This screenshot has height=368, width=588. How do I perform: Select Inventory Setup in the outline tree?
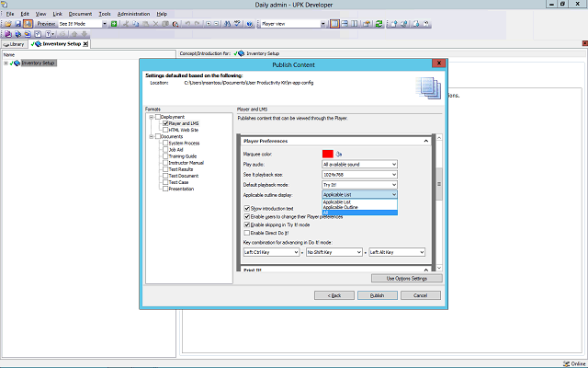[39, 63]
